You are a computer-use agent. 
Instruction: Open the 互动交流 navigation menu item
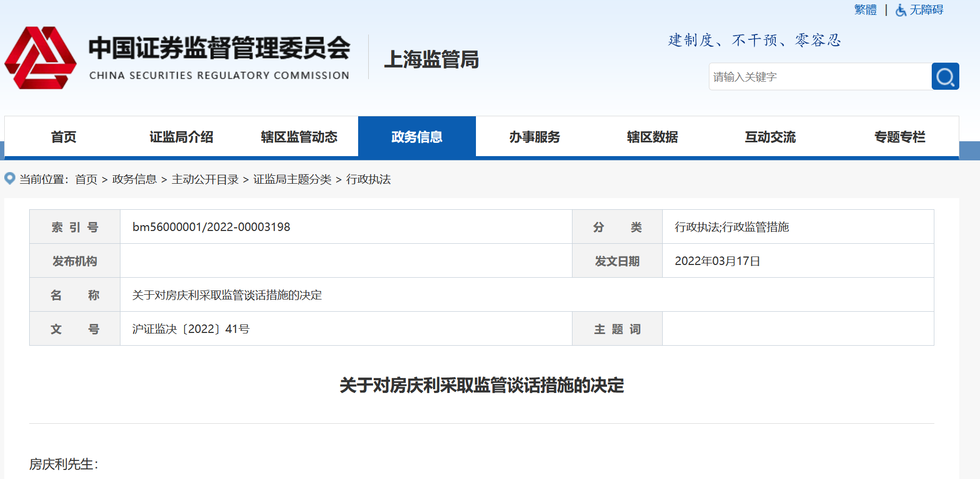[770, 136]
